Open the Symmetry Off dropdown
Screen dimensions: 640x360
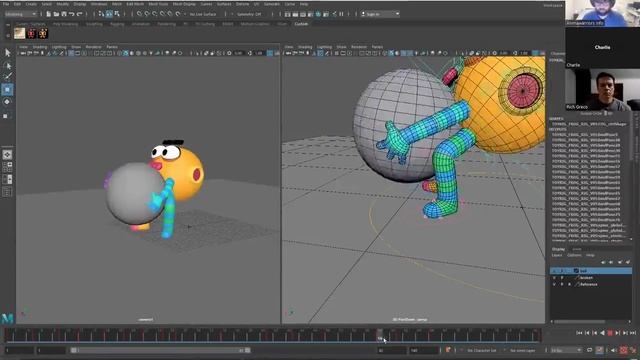[249, 14]
